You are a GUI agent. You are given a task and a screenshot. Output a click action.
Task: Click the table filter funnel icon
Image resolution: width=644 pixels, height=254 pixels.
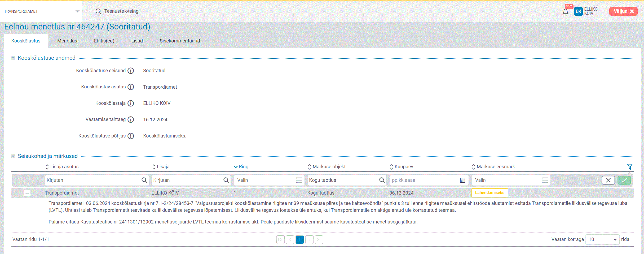[x=630, y=167]
